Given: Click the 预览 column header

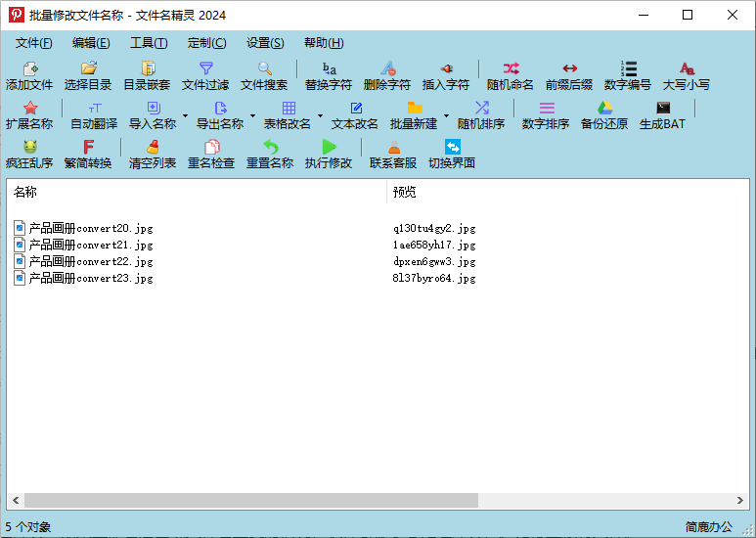Looking at the screenshot, I should point(567,192).
